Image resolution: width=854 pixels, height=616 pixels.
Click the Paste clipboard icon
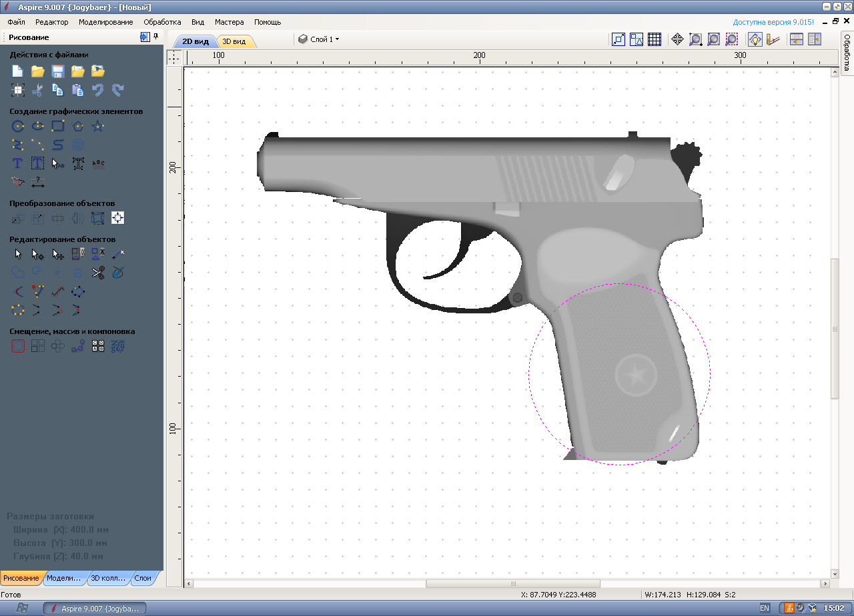coord(78,89)
